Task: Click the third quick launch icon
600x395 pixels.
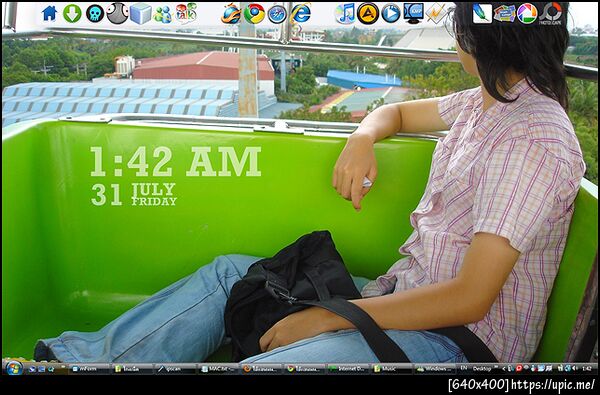Action: (x=51, y=369)
